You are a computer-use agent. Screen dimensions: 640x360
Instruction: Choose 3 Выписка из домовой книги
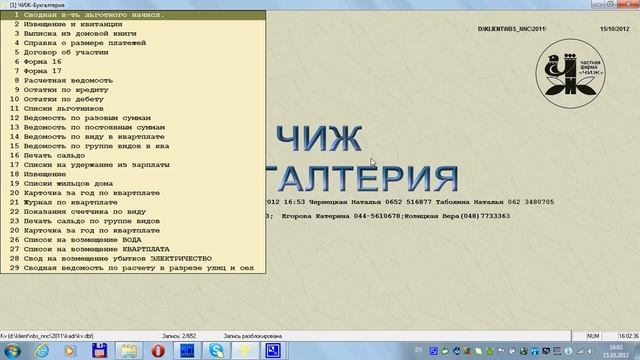point(133,33)
